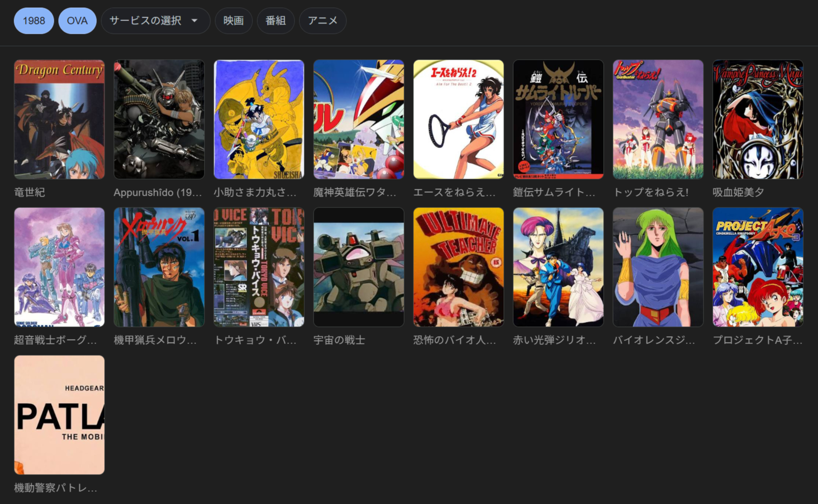Viewport: 818px width, 504px height.
Task: Toggle off the 1988 filter chip
Action: pyautogui.click(x=34, y=21)
